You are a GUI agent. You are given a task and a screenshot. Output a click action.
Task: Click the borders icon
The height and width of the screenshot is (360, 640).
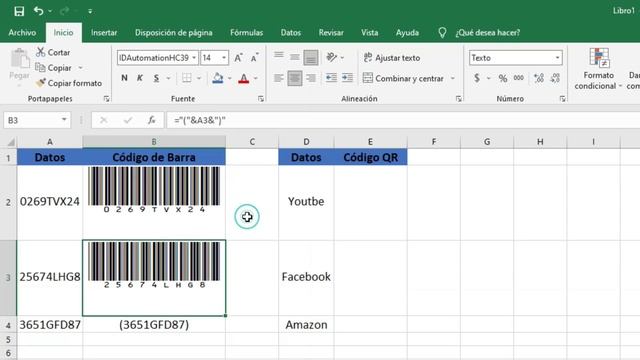pyautogui.click(x=187, y=78)
